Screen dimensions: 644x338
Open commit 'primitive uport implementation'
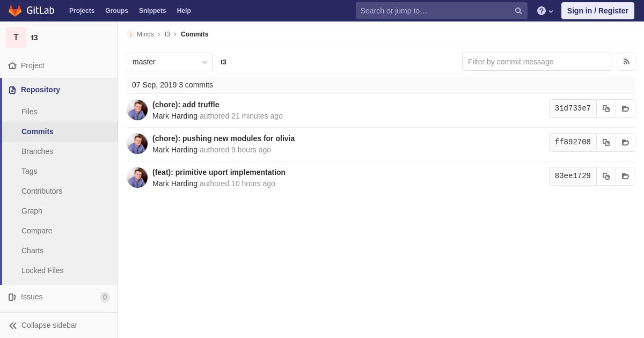219,172
